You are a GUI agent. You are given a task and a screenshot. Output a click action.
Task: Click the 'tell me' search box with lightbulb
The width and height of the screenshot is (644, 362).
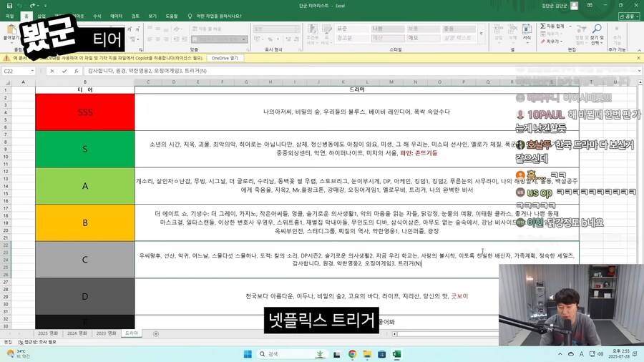coord(215,16)
